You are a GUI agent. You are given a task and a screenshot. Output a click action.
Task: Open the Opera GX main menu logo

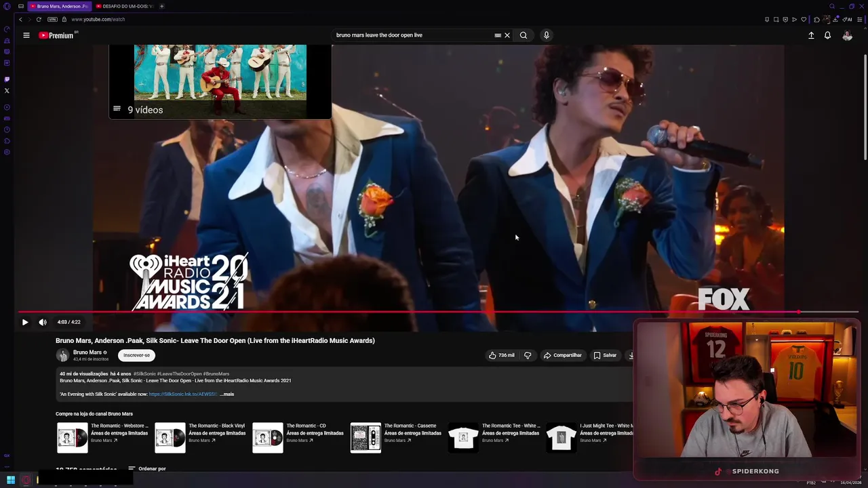pos(7,6)
